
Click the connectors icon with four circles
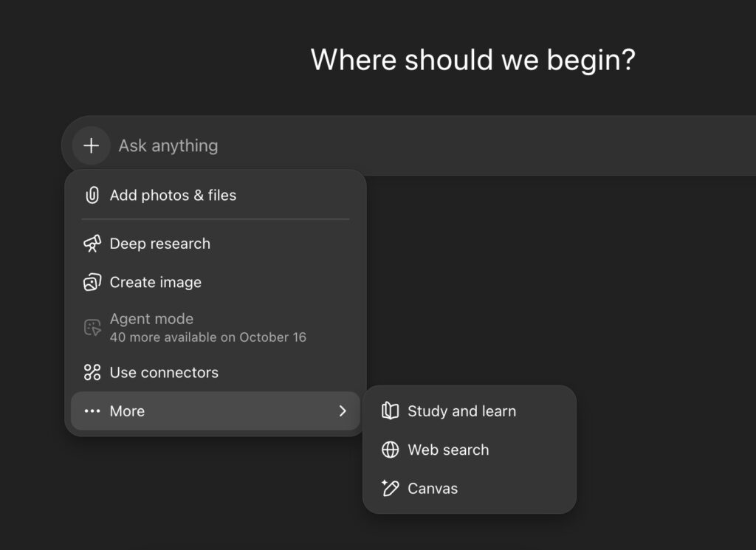tap(92, 373)
